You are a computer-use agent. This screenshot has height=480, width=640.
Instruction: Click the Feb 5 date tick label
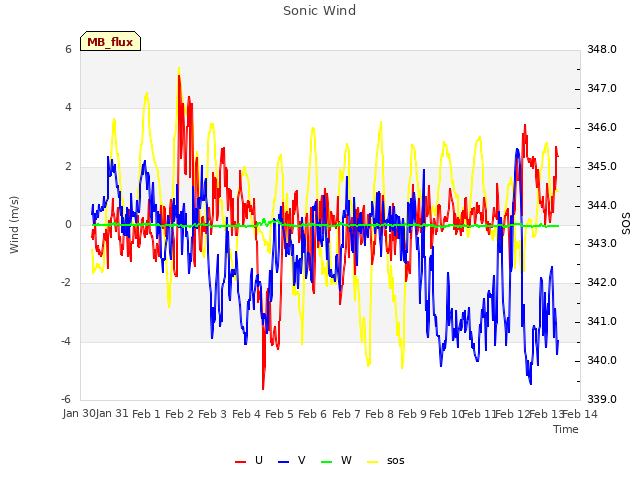click(x=279, y=414)
